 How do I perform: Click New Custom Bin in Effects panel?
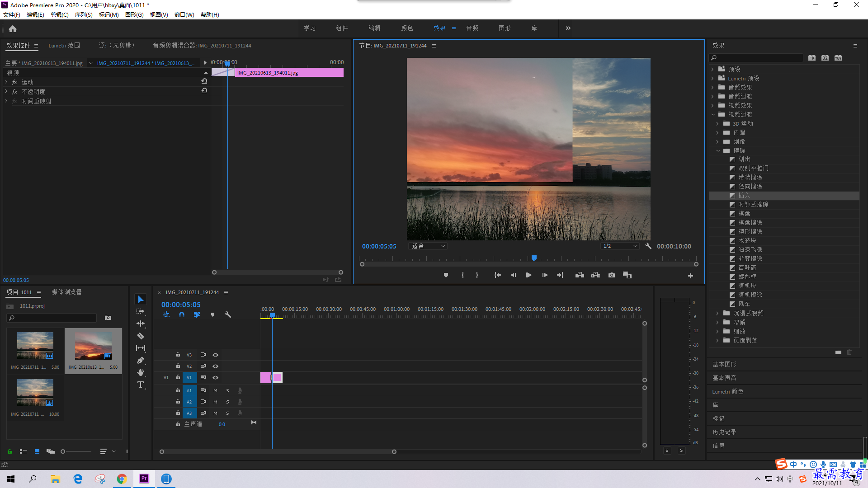(838, 352)
